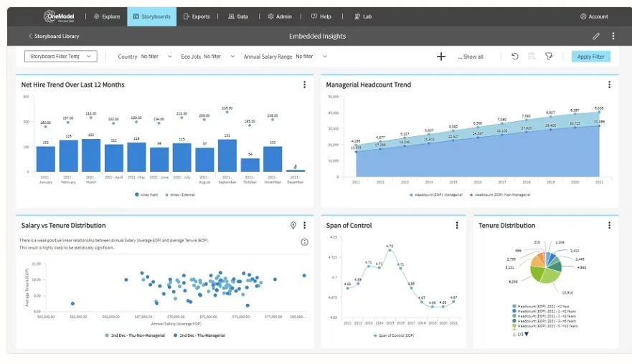Open the Admin menu

[x=280, y=16]
